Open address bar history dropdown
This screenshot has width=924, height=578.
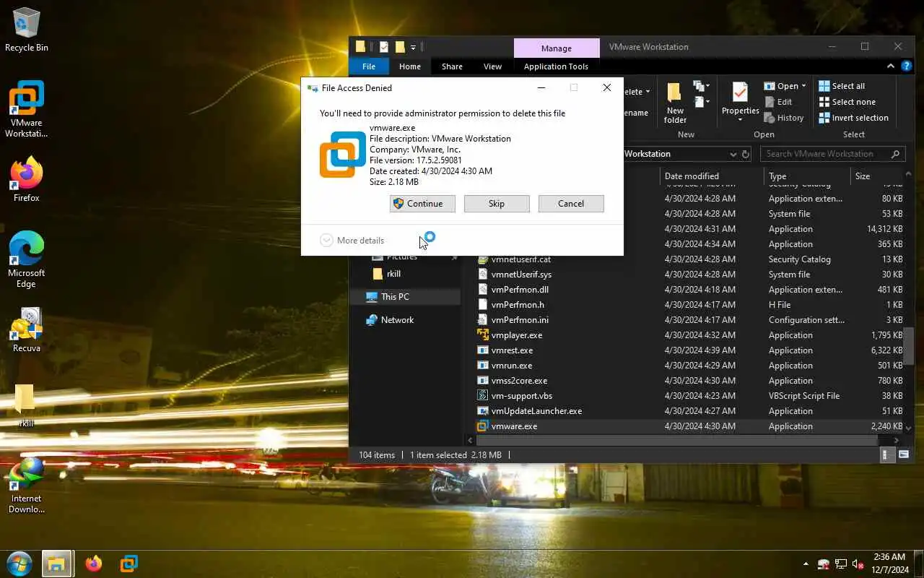733,154
